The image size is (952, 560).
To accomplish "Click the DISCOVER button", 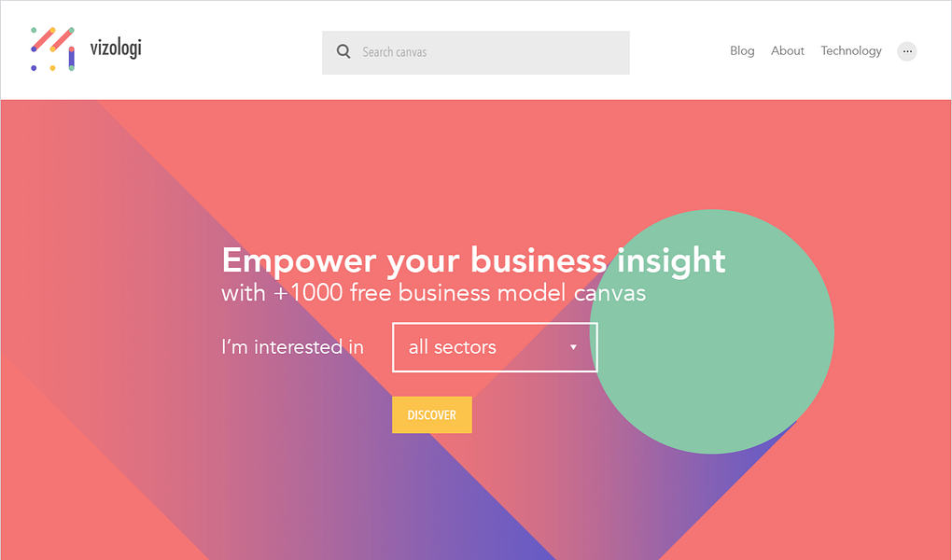I will (432, 414).
